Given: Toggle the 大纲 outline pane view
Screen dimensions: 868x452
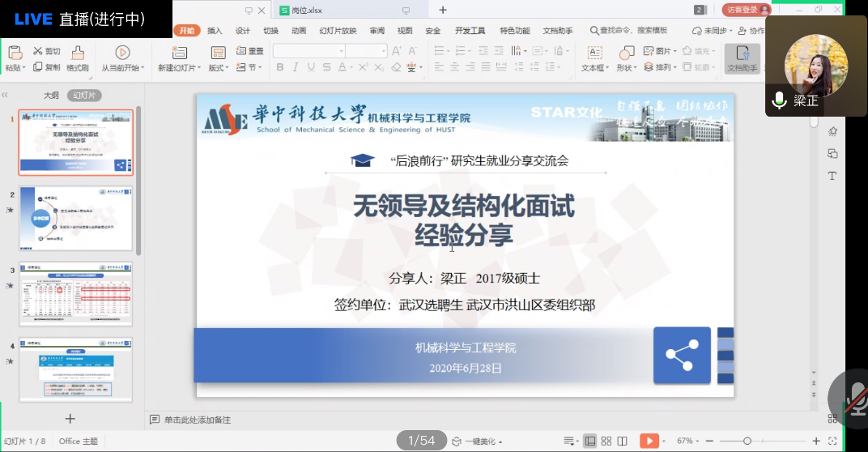Looking at the screenshot, I should click(51, 95).
